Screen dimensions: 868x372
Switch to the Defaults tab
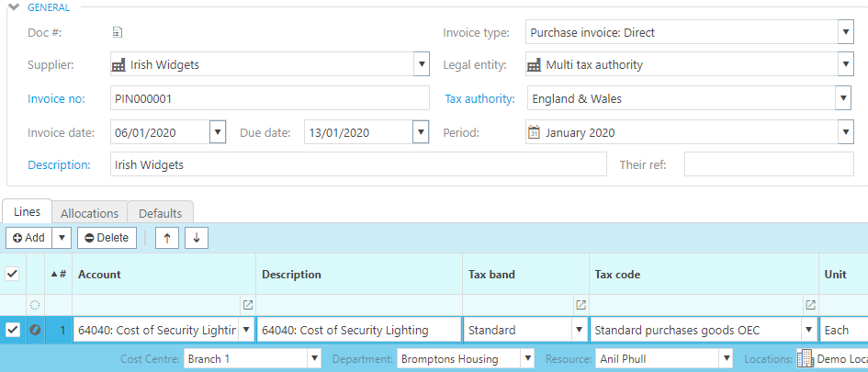(x=161, y=213)
